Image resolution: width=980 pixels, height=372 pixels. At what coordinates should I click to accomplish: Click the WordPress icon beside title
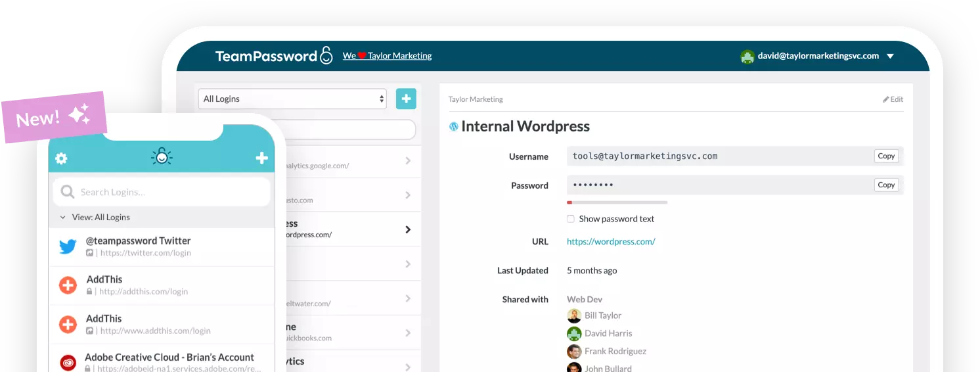pos(453,126)
